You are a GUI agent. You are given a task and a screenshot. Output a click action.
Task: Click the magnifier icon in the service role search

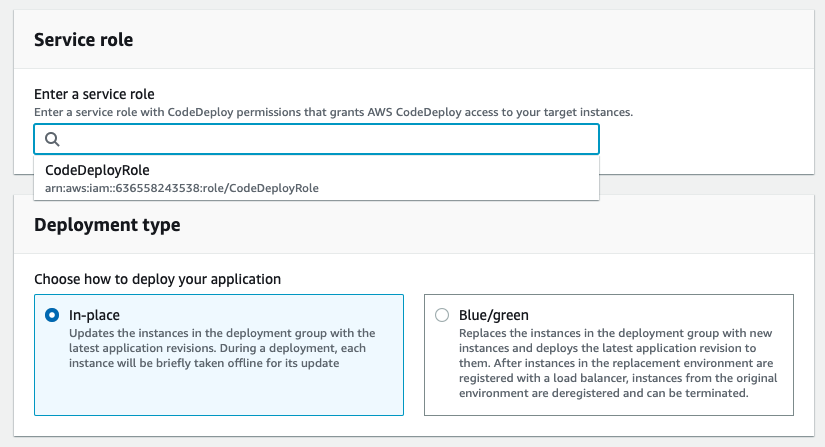click(x=52, y=139)
